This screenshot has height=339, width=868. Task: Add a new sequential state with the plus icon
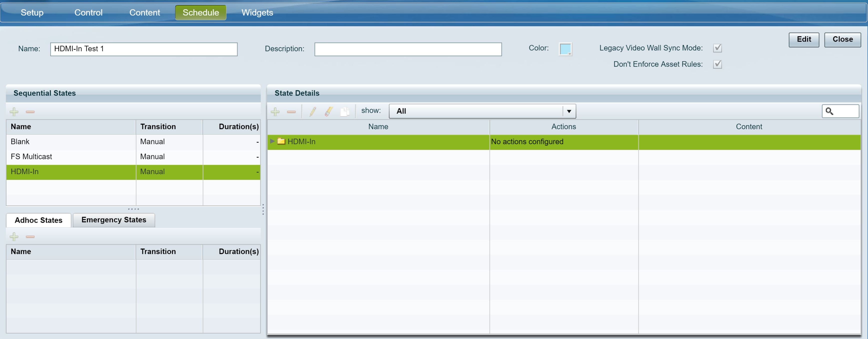(x=14, y=111)
